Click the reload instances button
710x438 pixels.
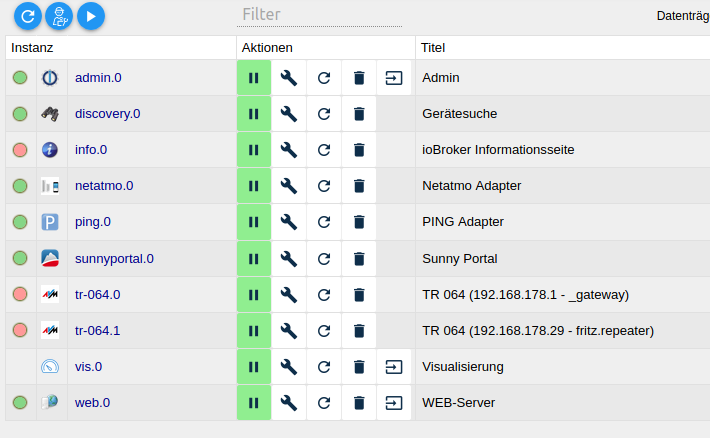click(28, 15)
